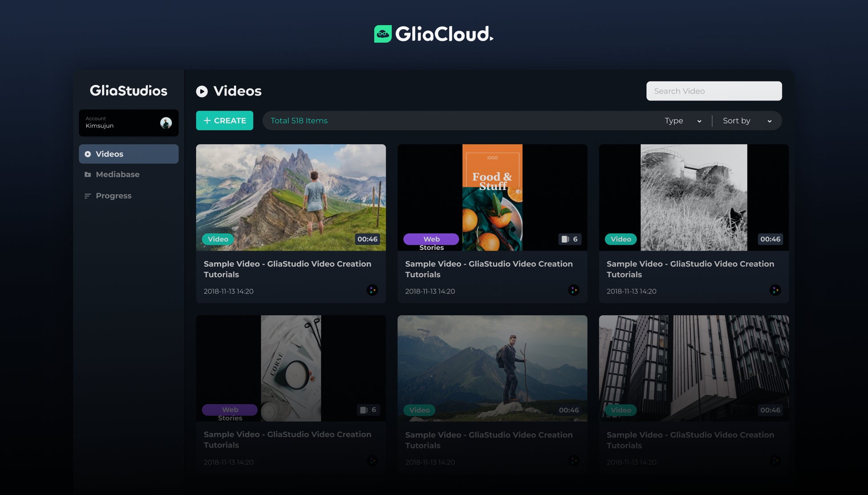Viewport: 868px width, 495px height.
Task: Click the GliaCloud logo icon
Action: 382,34
